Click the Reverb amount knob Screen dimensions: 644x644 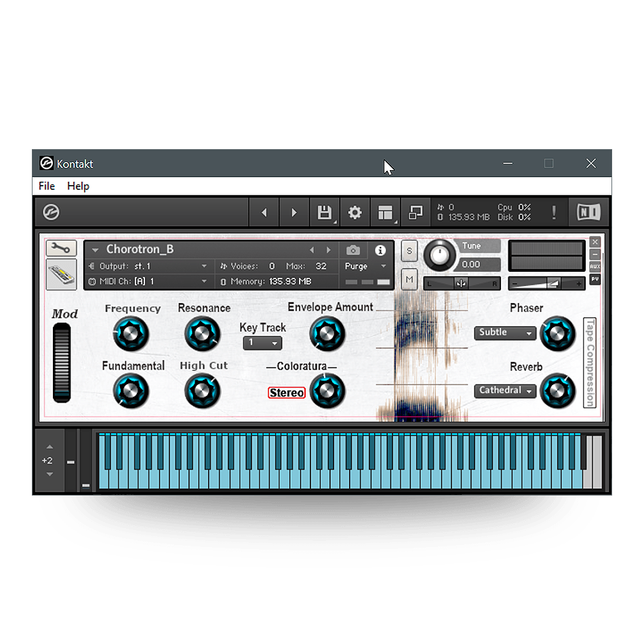(557, 390)
